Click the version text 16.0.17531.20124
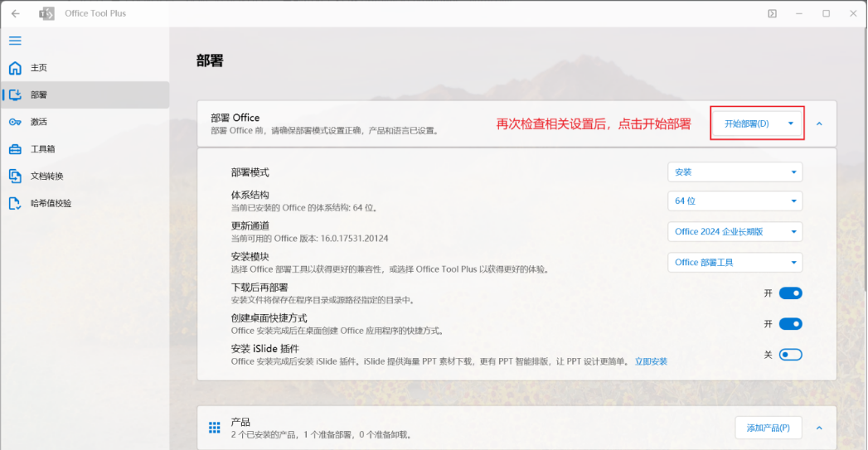Image resolution: width=868 pixels, height=450 pixels. tap(354, 239)
